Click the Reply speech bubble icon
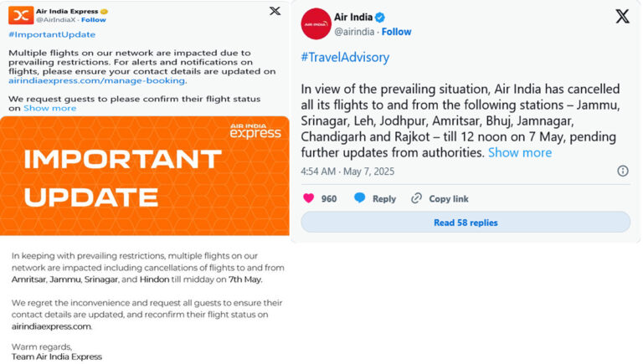Viewport: 643px width, 364px height. 359,198
